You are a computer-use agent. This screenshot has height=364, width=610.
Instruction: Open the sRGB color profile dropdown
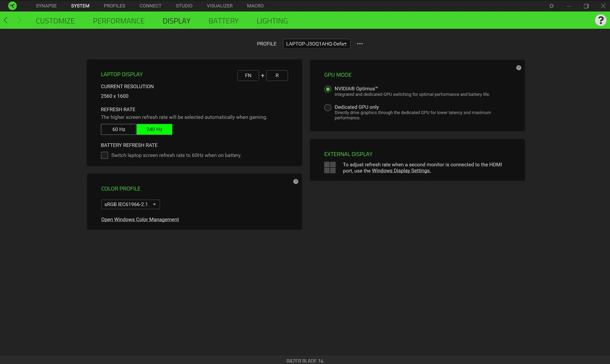(130, 204)
